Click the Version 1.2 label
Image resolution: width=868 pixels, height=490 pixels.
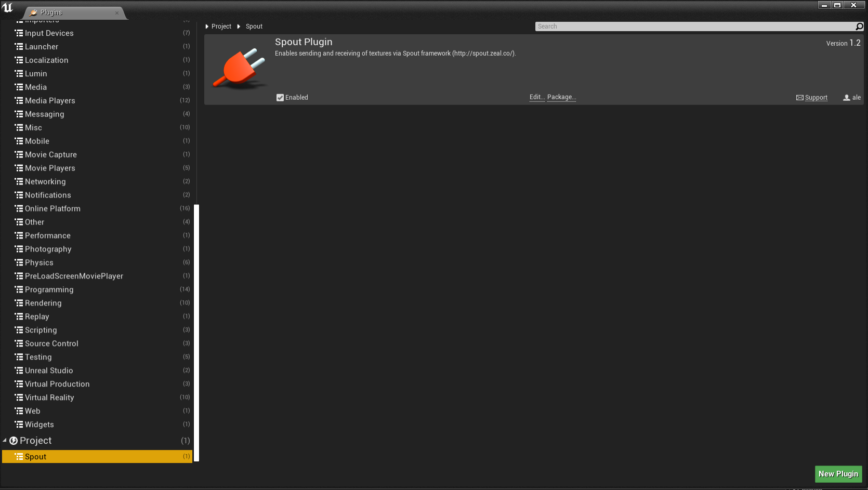844,43
